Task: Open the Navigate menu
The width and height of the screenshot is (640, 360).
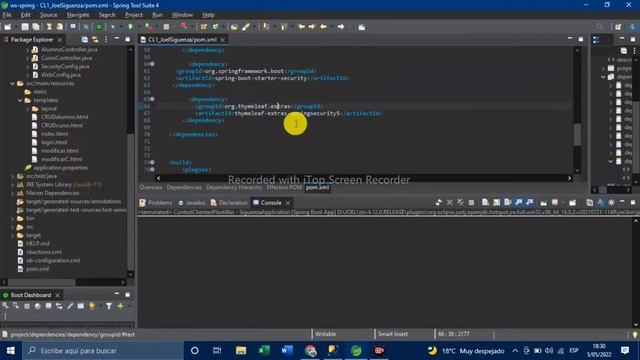Action: coord(78,15)
